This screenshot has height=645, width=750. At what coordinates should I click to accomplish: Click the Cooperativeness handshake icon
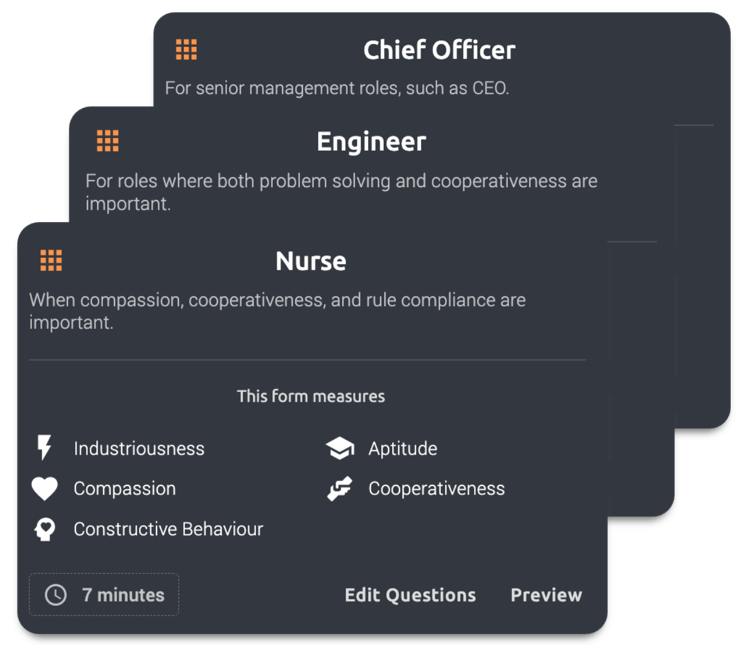tap(340, 489)
